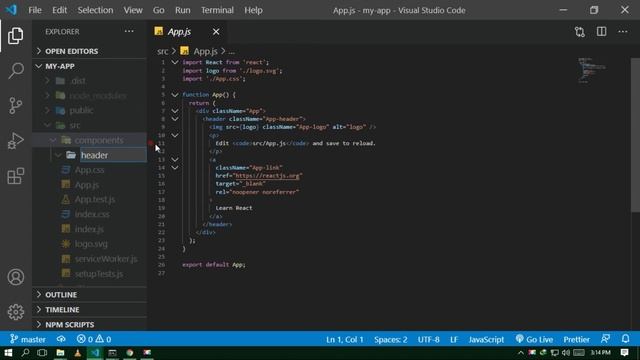This screenshot has width=640, height=360.
Task: Expand the OUTLINE section
Action: click(x=90, y=295)
